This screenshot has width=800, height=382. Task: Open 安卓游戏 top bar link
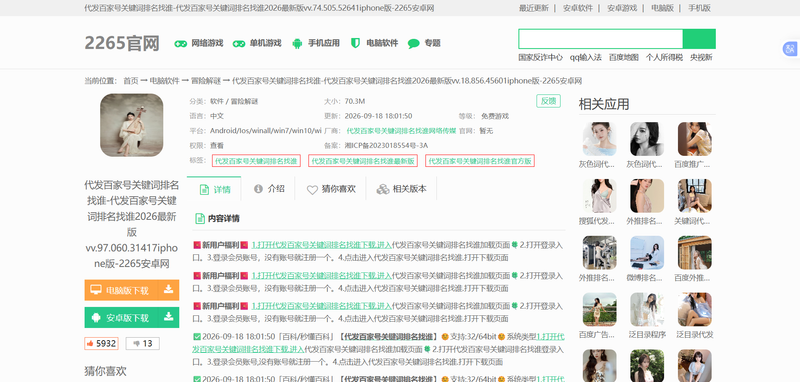click(x=622, y=8)
